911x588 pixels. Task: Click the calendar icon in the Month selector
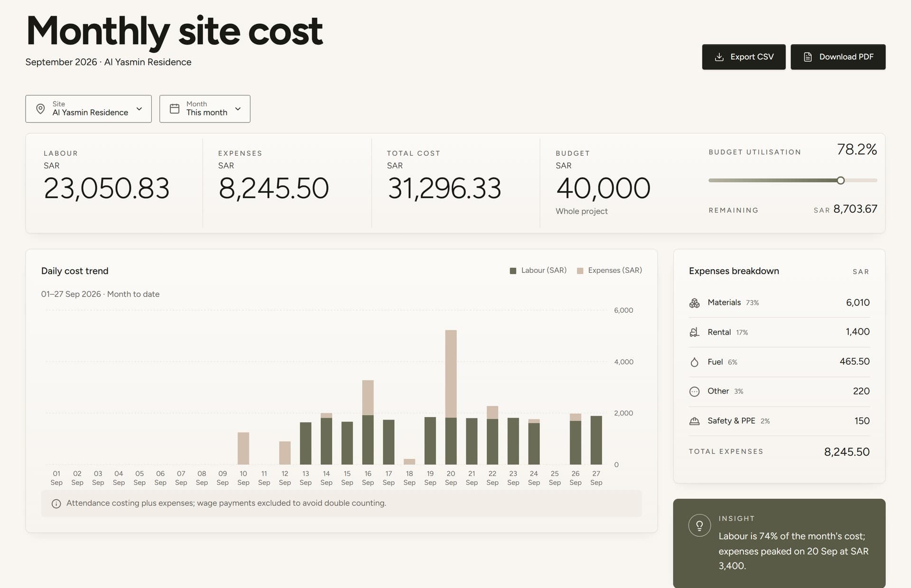click(x=175, y=109)
